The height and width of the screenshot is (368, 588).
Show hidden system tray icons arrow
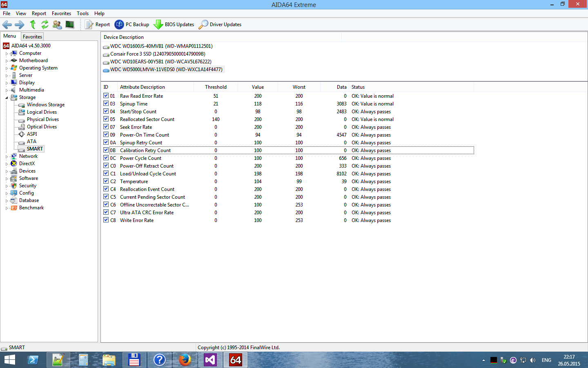483,360
